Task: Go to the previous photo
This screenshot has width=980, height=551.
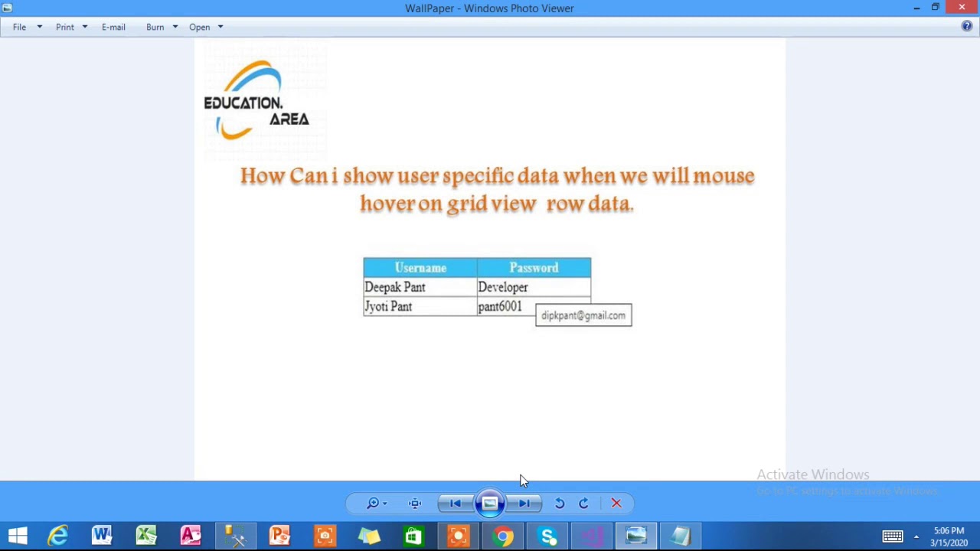Action: pos(455,503)
